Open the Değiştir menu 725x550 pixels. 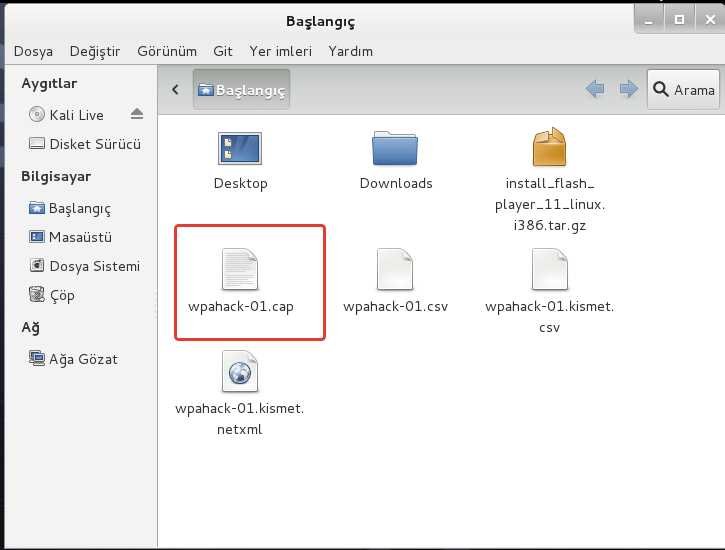[x=95, y=51]
